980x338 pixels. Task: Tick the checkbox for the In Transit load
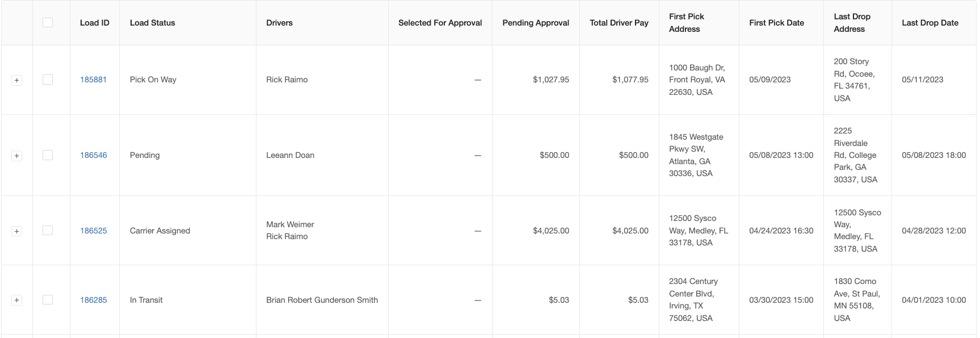pyautogui.click(x=48, y=299)
